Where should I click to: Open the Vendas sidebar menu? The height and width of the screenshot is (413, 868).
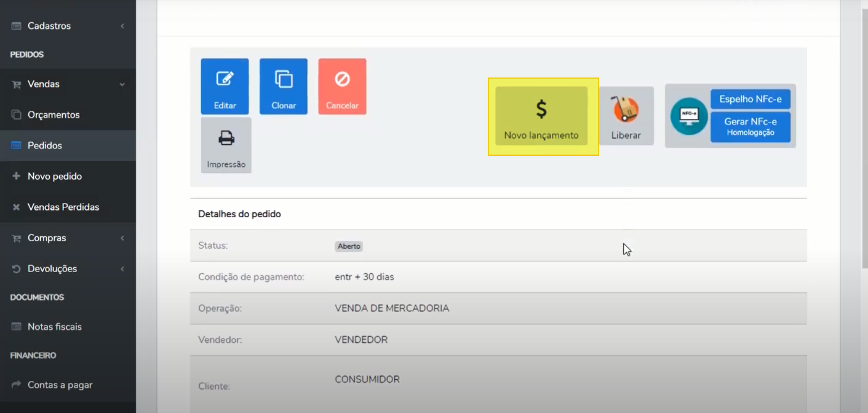[68, 84]
